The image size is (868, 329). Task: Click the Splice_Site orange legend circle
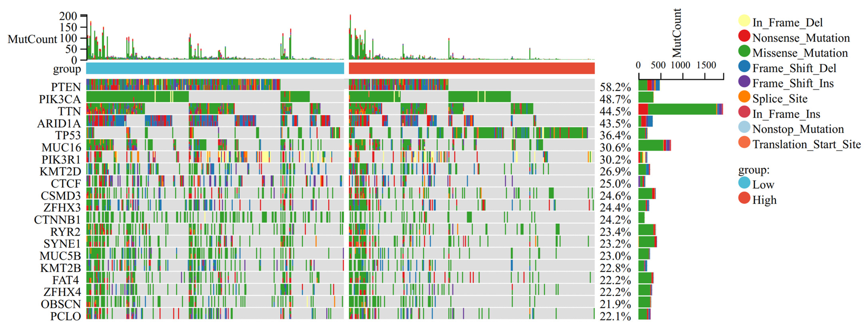[744, 97]
